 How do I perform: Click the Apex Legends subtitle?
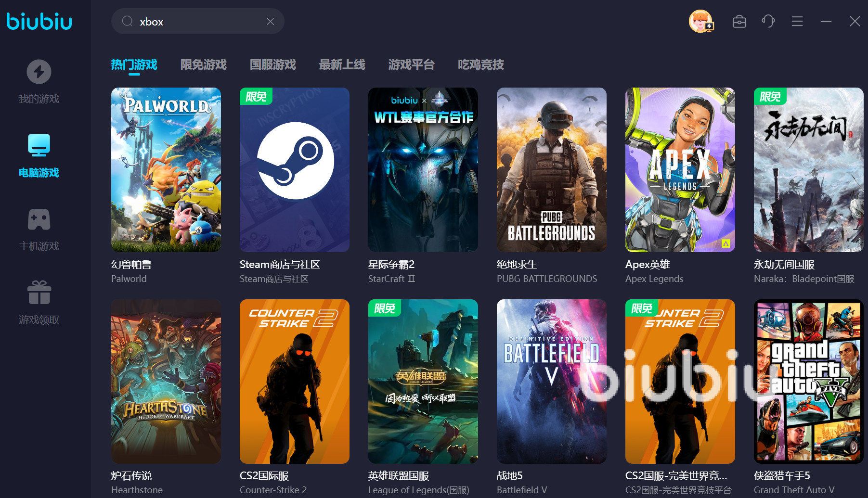[x=654, y=279]
